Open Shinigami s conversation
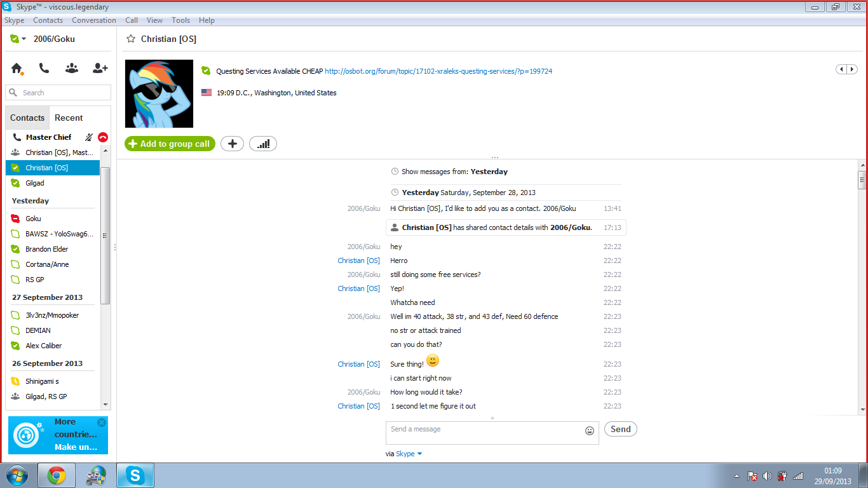Image resolution: width=868 pixels, height=488 pixels. [53, 381]
